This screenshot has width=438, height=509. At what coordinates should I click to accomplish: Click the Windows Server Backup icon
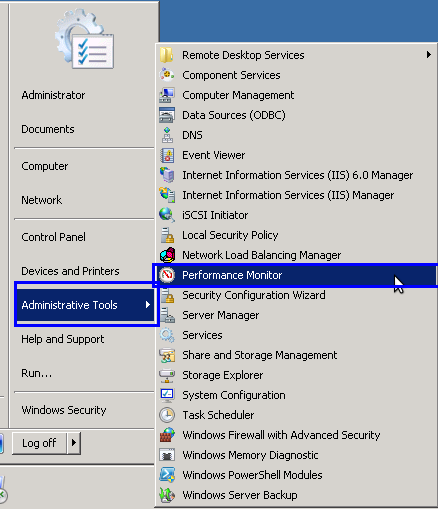click(167, 495)
